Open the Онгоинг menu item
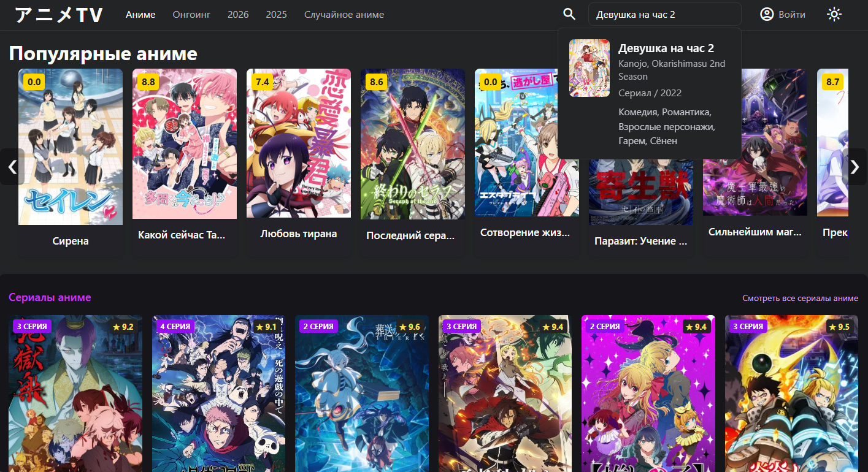868x472 pixels. (x=191, y=15)
